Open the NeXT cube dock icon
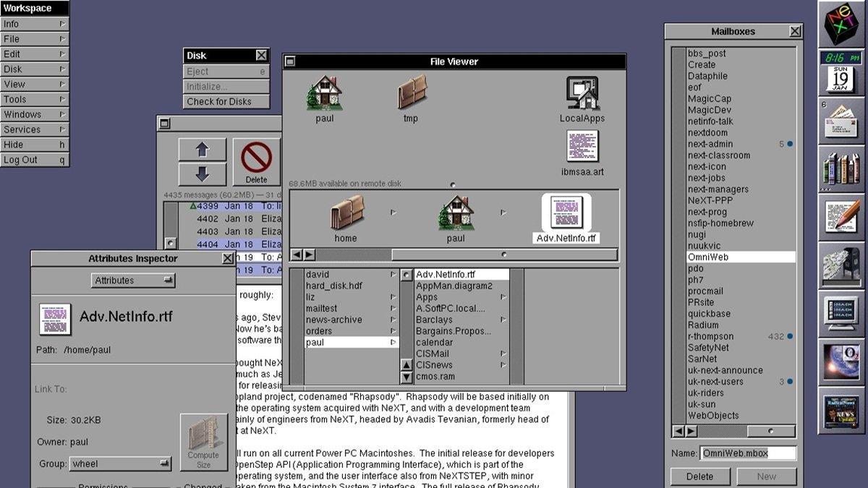The height and width of the screenshot is (488, 868). pos(841,24)
